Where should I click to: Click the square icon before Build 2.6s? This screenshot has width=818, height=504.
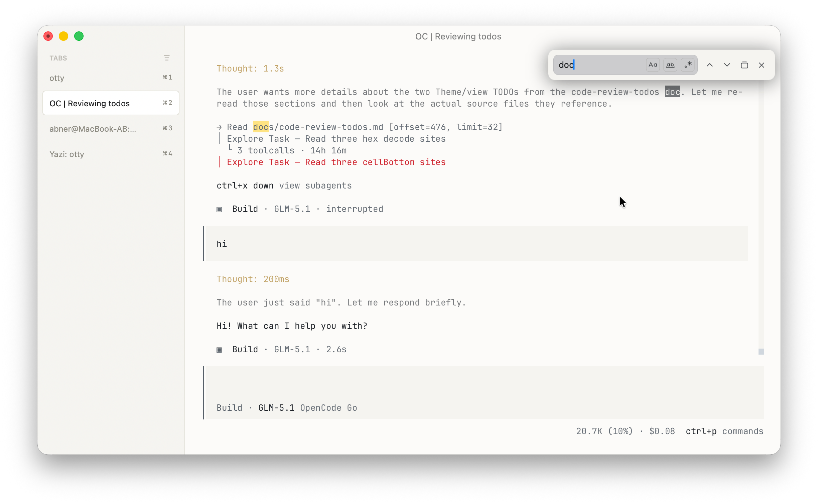[219, 350]
